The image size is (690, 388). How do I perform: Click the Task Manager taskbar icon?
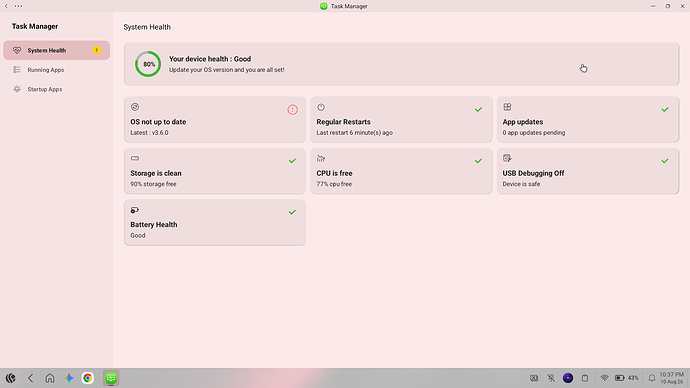(x=111, y=378)
